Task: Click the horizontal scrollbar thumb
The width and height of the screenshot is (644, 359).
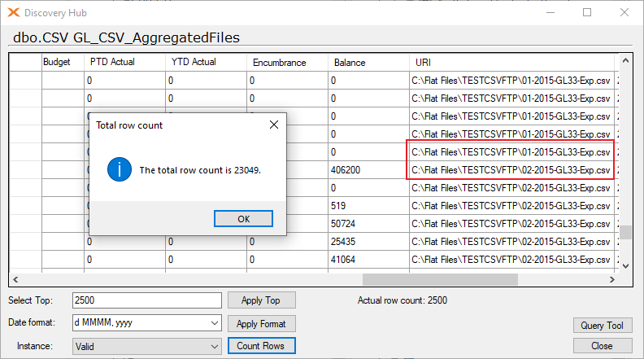Action: pos(440,280)
